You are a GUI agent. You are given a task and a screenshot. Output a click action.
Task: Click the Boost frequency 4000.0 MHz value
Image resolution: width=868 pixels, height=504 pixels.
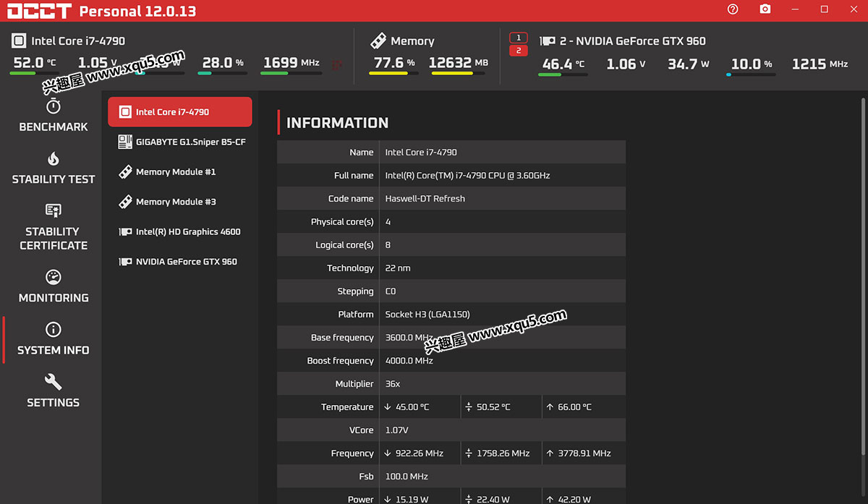(409, 360)
